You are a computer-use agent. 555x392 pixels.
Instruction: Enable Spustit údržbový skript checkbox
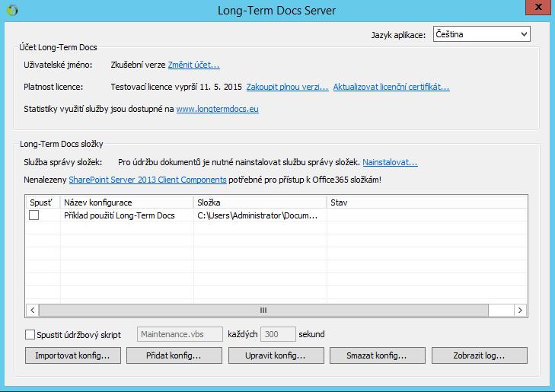[30, 334]
